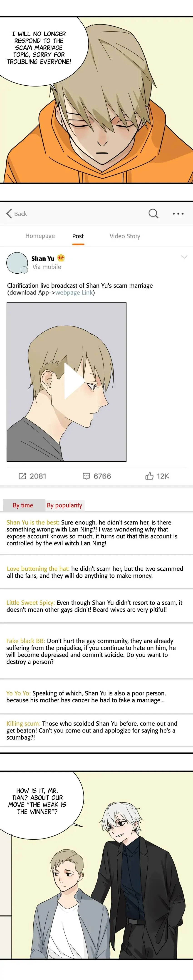This screenshot has width=193, height=980.
Task: Click the crown badge beside Shan Yu
Action: (x=61, y=258)
